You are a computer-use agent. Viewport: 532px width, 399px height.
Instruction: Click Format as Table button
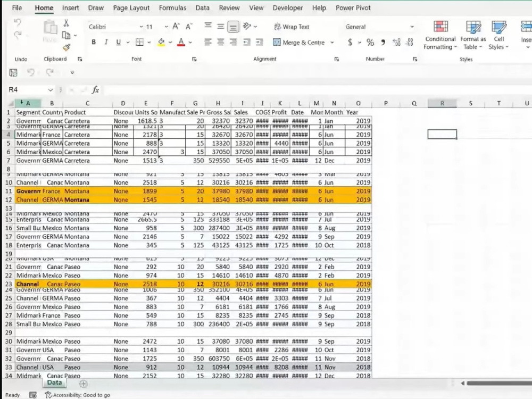(473, 35)
